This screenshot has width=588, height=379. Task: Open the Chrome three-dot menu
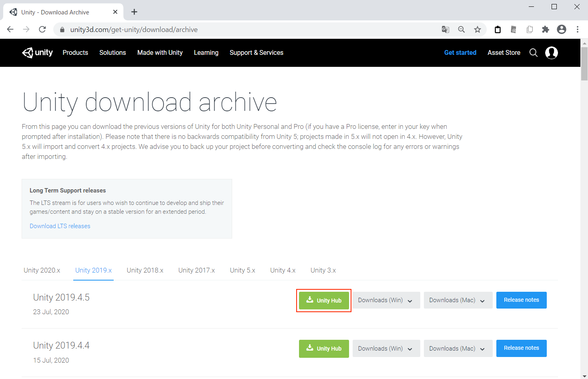577,30
